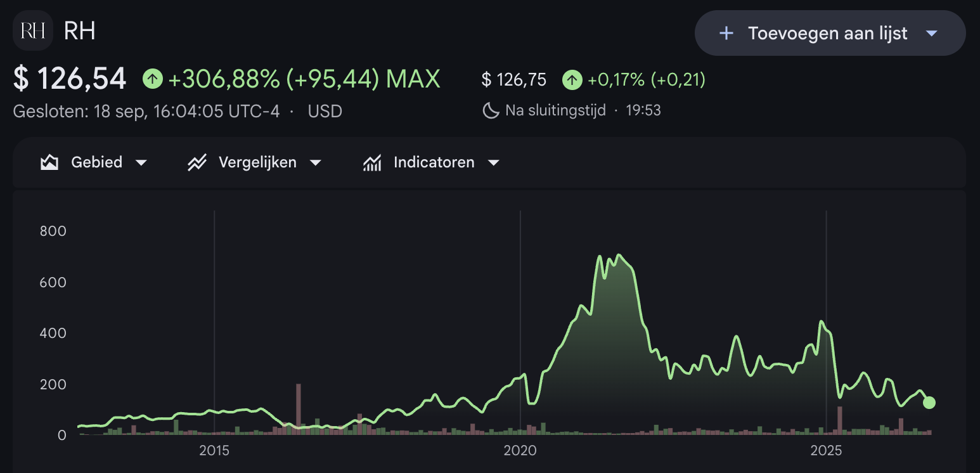Click the Gesloten: 18 sep timestamp
Viewport: 980px width, 473px height.
coord(146,112)
